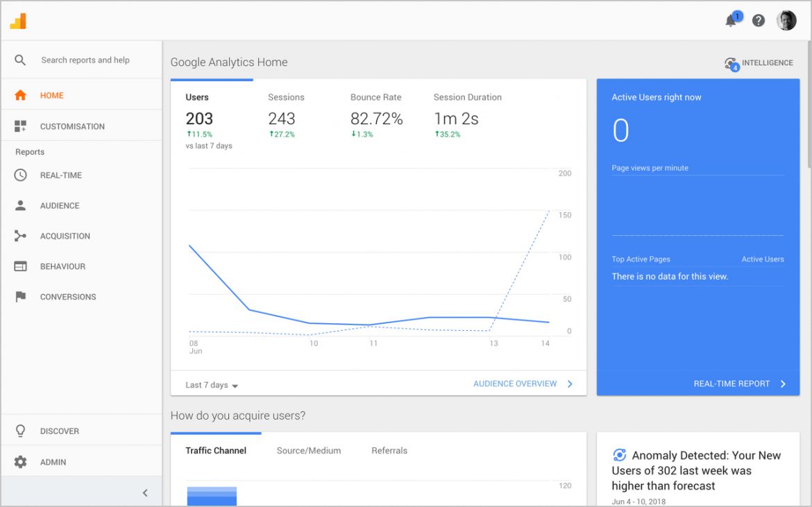This screenshot has width=812, height=507.
Task: Click the search magnifier icon
Action: pos(20,60)
